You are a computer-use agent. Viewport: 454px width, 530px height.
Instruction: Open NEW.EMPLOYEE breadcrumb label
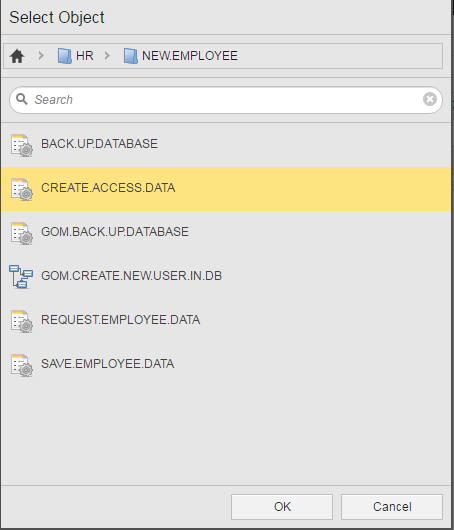click(x=190, y=56)
